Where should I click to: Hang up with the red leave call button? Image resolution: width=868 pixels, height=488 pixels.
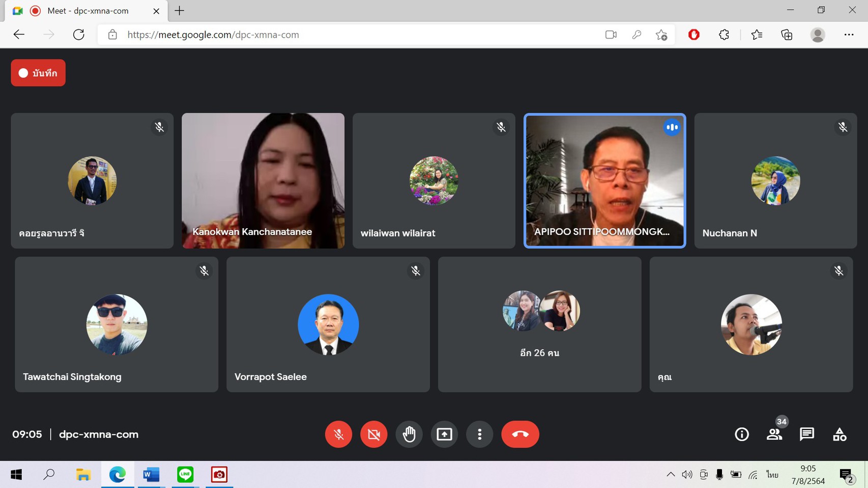(519, 434)
